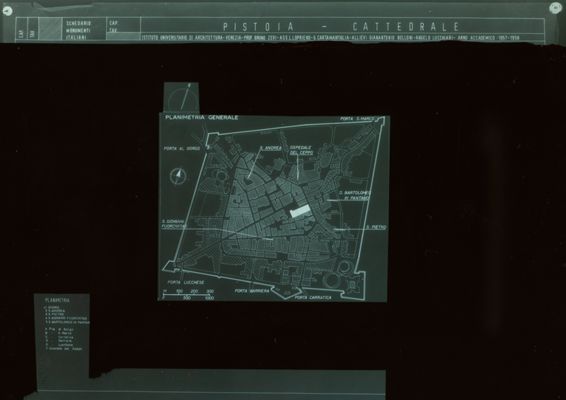This screenshot has width=566, height=400.
Task: Select the PORTA BARRIERA label
Action: point(252,291)
